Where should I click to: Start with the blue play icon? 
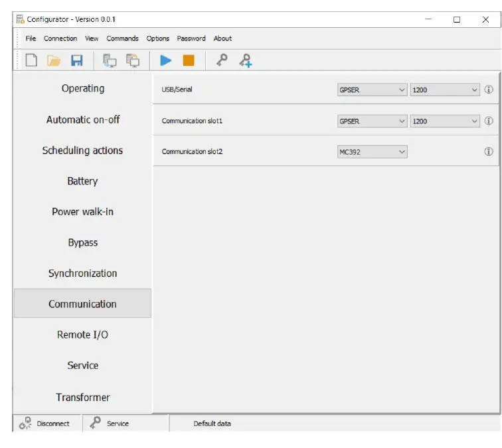coord(165,60)
